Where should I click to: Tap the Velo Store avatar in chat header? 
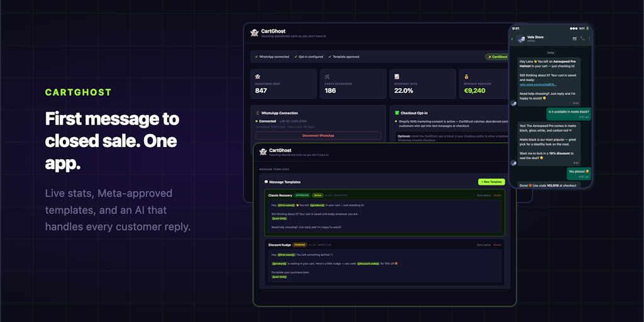pyautogui.click(x=521, y=39)
